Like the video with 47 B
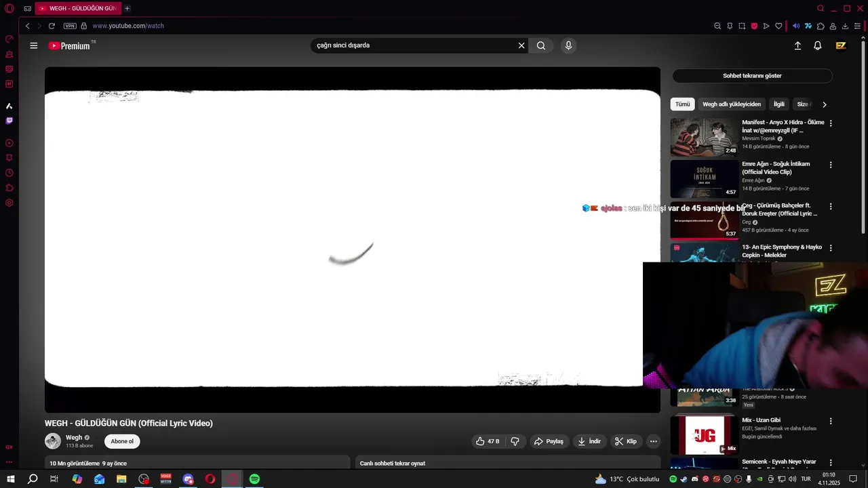Screen dimensions: 868x488 point(488,441)
